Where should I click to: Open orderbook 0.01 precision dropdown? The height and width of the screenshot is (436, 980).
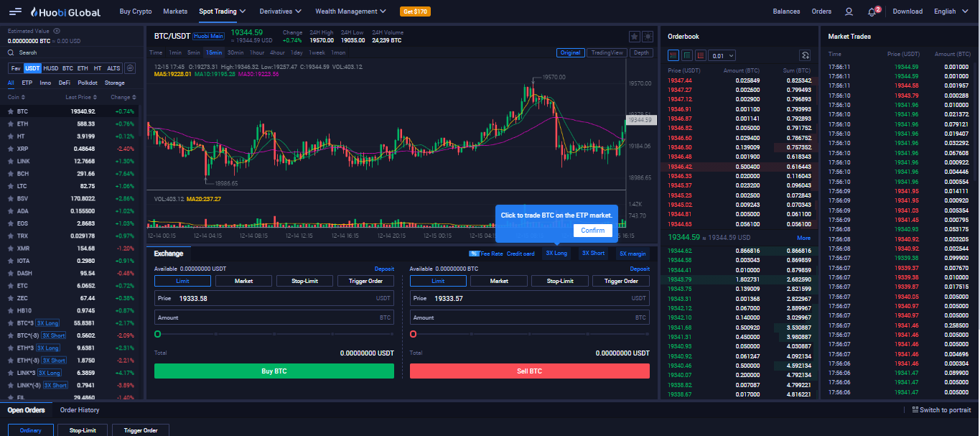(722, 55)
